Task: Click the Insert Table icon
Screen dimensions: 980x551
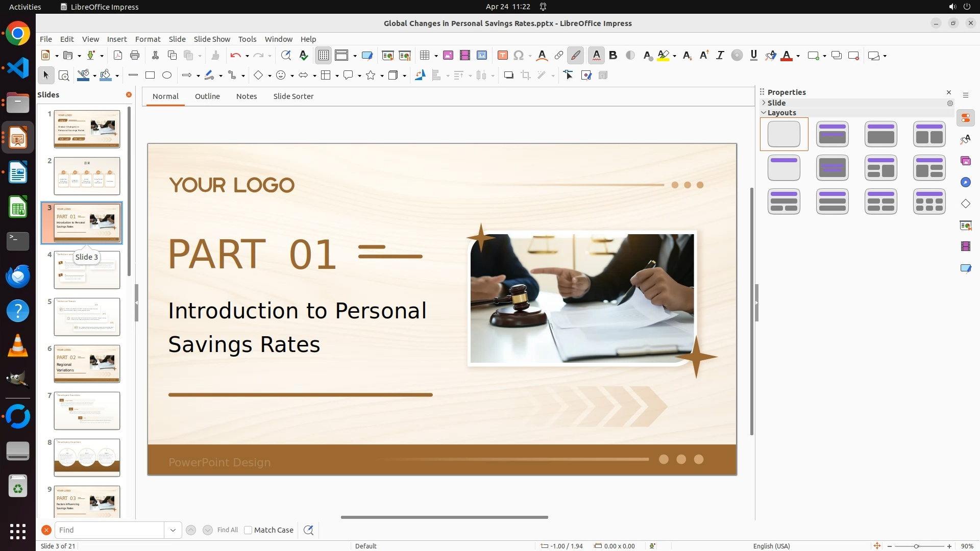Action: click(424, 56)
